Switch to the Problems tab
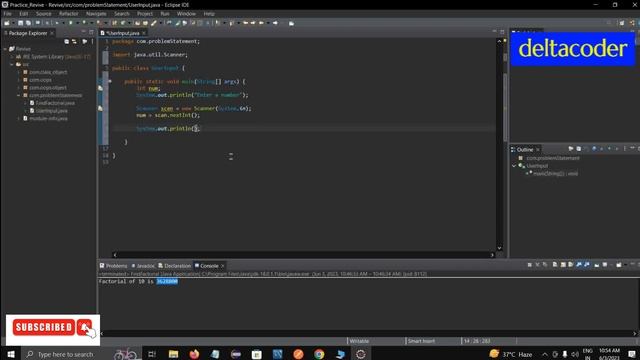 click(113, 266)
